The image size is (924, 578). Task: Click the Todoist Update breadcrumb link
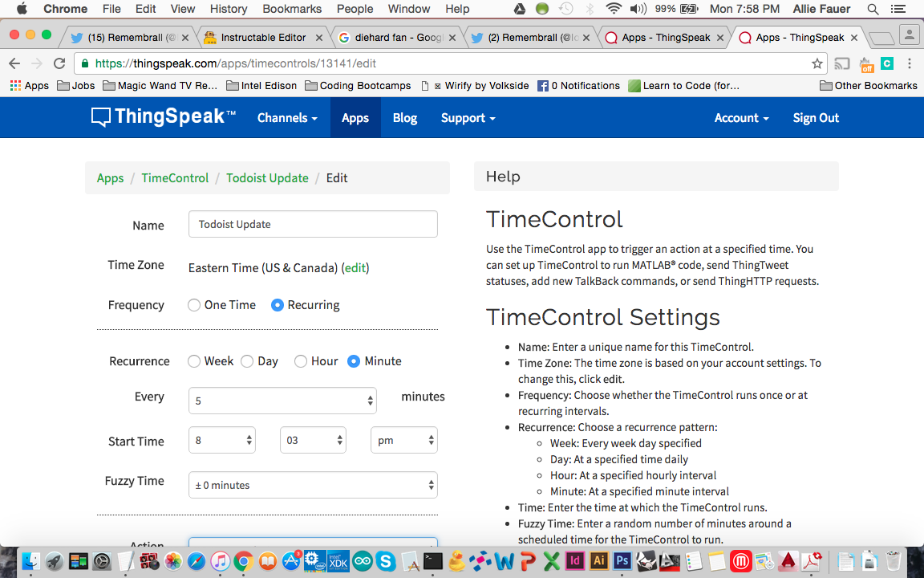tap(267, 178)
